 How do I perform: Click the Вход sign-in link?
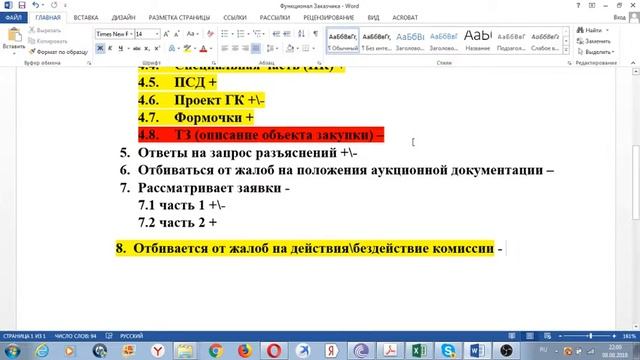click(619, 18)
